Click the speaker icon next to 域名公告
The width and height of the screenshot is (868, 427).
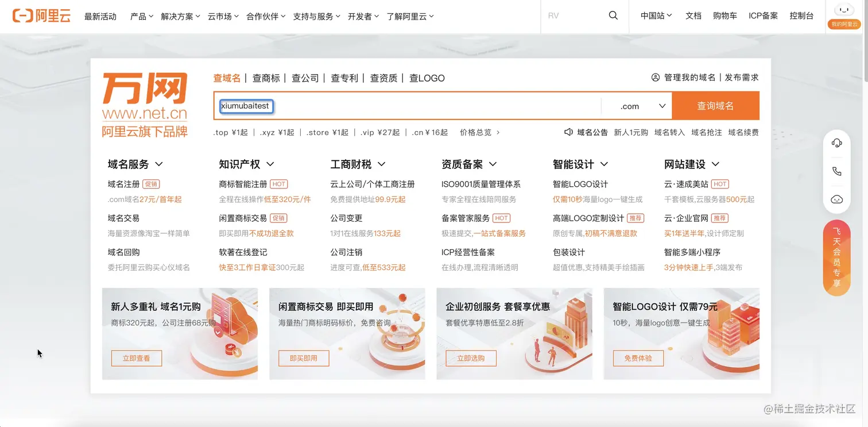pyautogui.click(x=568, y=132)
